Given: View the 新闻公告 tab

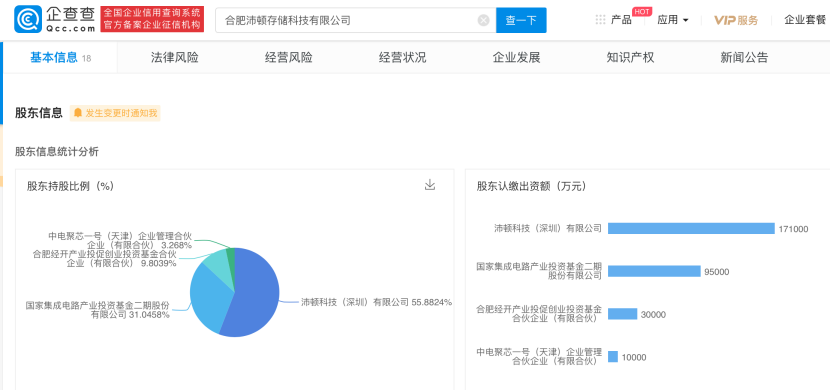Looking at the screenshot, I should 744,58.
